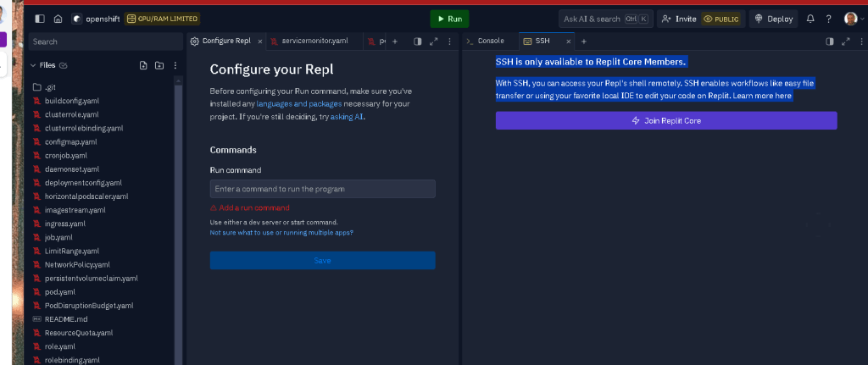The image size is (868, 365).
Task: Focus the file Search field
Action: click(106, 41)
